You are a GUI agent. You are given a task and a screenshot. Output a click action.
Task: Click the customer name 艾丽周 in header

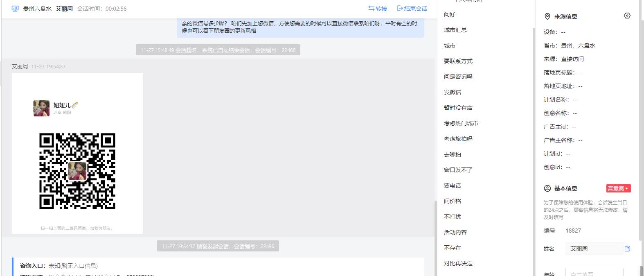[64, 9]
